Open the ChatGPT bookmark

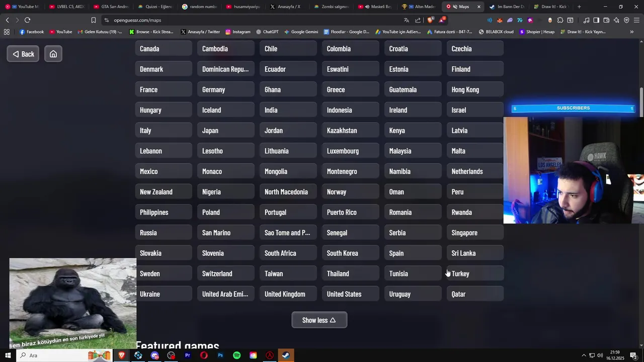click(x=267, y=32)
